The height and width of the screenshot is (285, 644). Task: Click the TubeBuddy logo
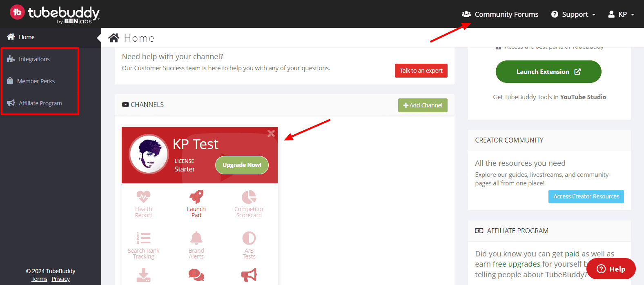[55, 14]
